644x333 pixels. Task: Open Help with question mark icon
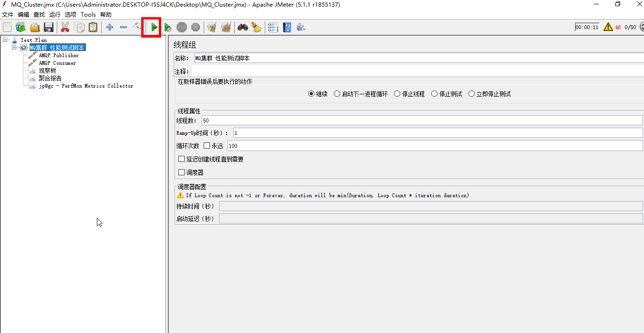tap(287, 27)
